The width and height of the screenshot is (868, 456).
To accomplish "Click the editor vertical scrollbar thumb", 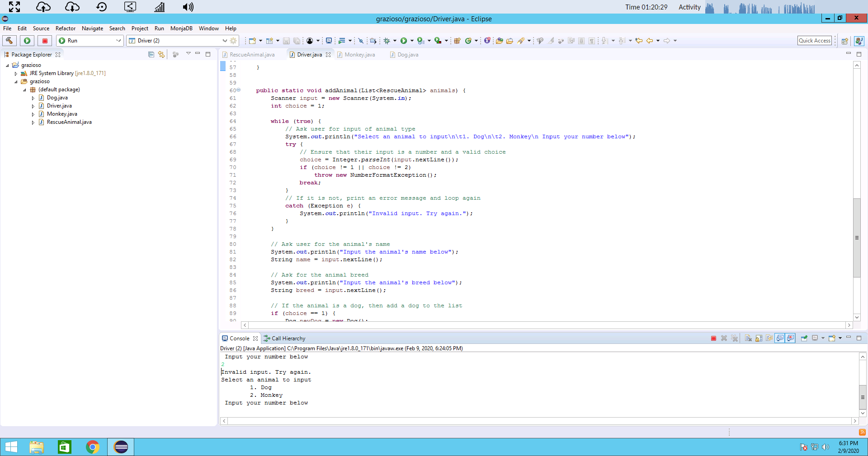I will (x=857, y=238).
